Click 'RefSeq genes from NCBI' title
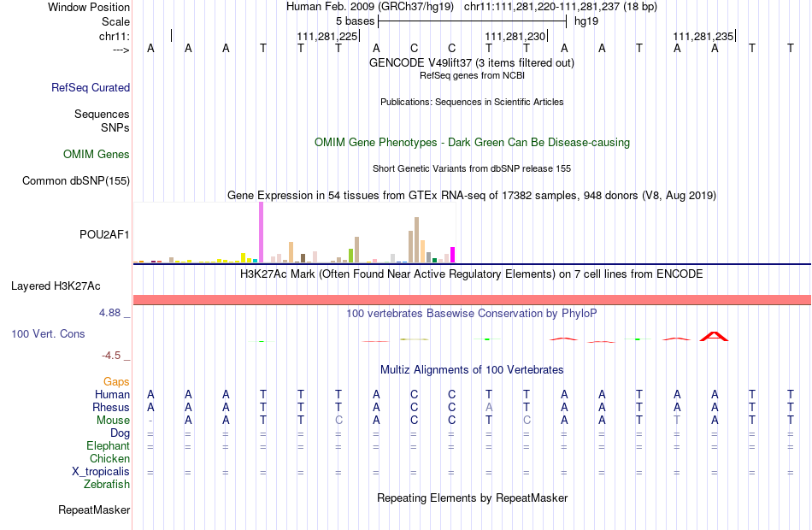Image resolution: width=812 pixels, height=530 pixels. click(x=472, y=75)
